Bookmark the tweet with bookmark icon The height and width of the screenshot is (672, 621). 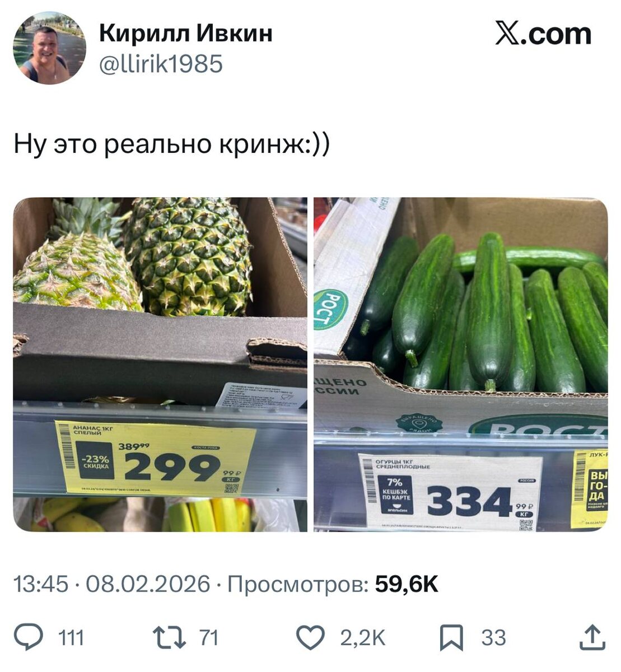point(451,638)
